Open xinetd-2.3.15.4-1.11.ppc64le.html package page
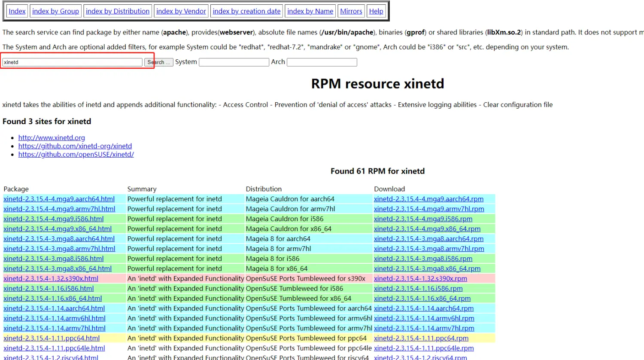The height and width of the screenshot is (360, 644). (x=54, y=348)
